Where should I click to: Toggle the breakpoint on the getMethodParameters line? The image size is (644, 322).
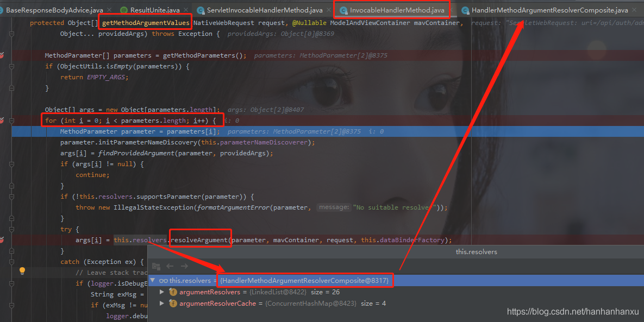pos(2,55)
